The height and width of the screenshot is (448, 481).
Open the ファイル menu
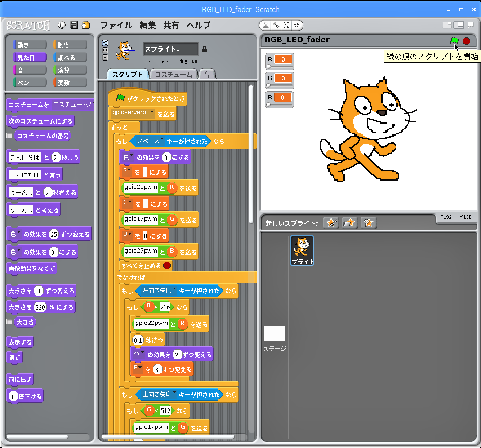[x=116, y=25]
